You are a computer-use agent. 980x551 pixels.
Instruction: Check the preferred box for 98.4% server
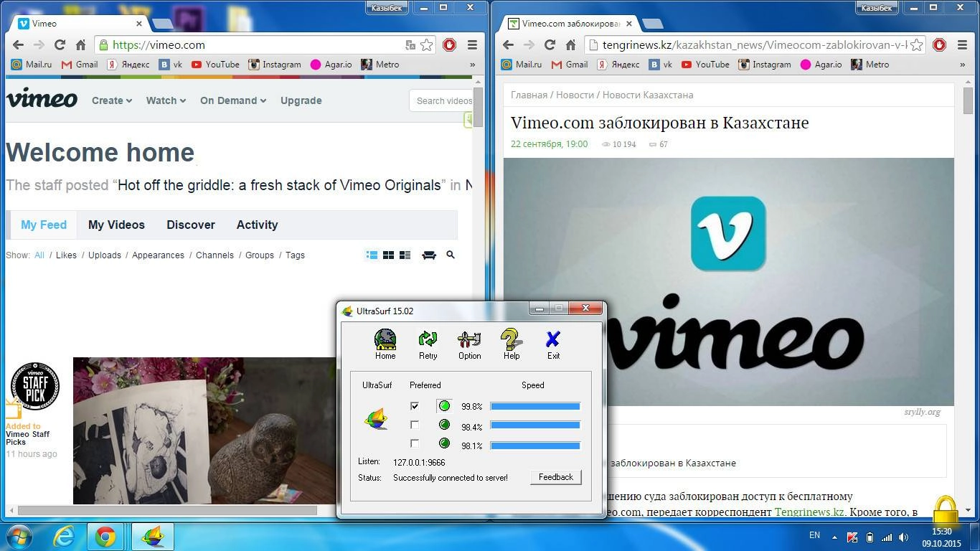(x=414, y=425)
